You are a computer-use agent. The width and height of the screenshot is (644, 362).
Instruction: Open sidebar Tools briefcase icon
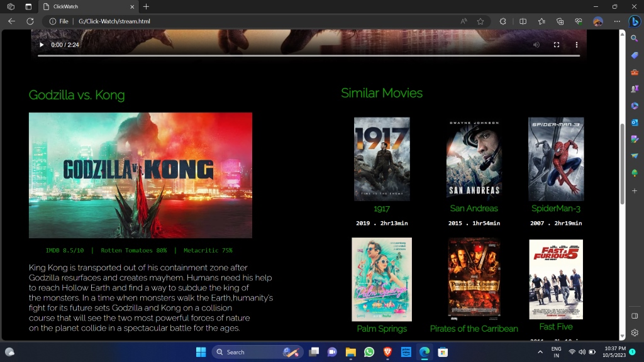click(x=635, y=72)
